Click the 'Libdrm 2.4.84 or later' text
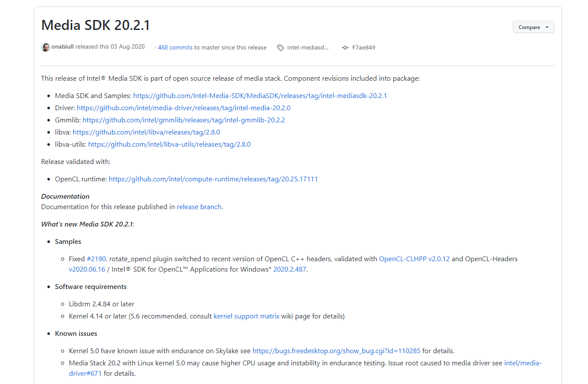 click(x=101, y=304)
